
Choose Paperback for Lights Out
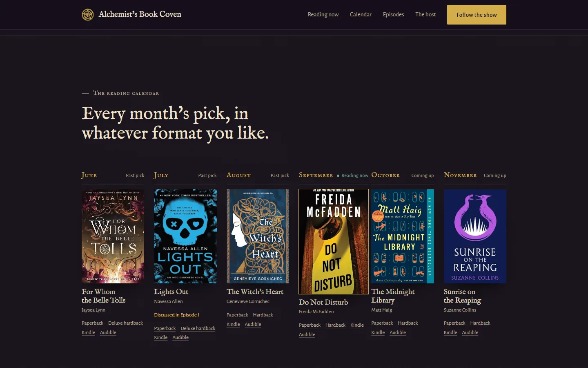click(165, 328)
